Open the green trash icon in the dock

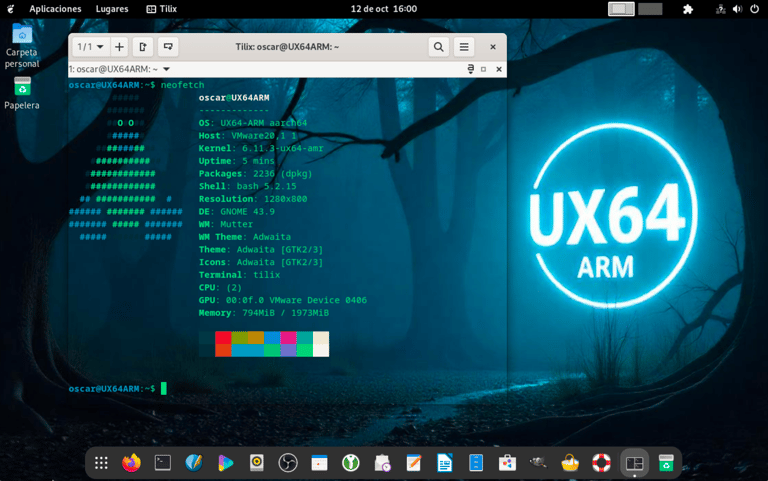tap(666, 463)
